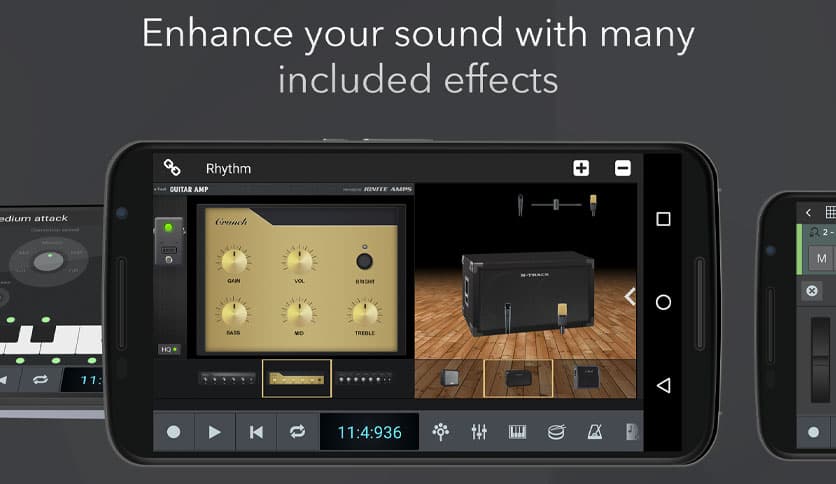Screen dimensions: 836x484
Task: Click the Guitar Amp header label
Action: [189, 189]
